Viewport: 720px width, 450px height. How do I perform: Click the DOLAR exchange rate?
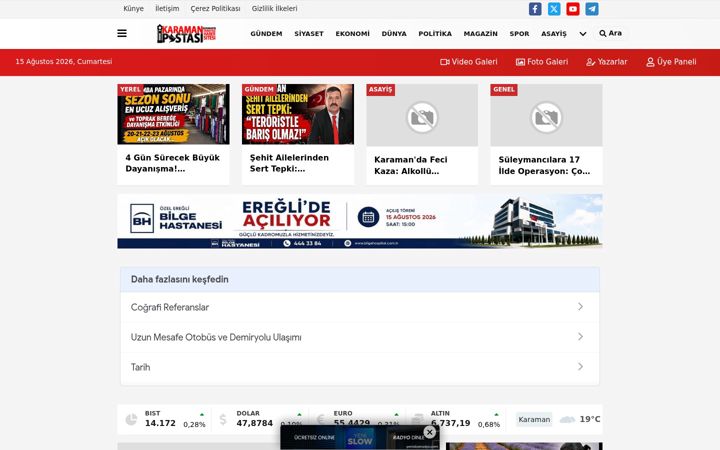click(x=254, y=423)
